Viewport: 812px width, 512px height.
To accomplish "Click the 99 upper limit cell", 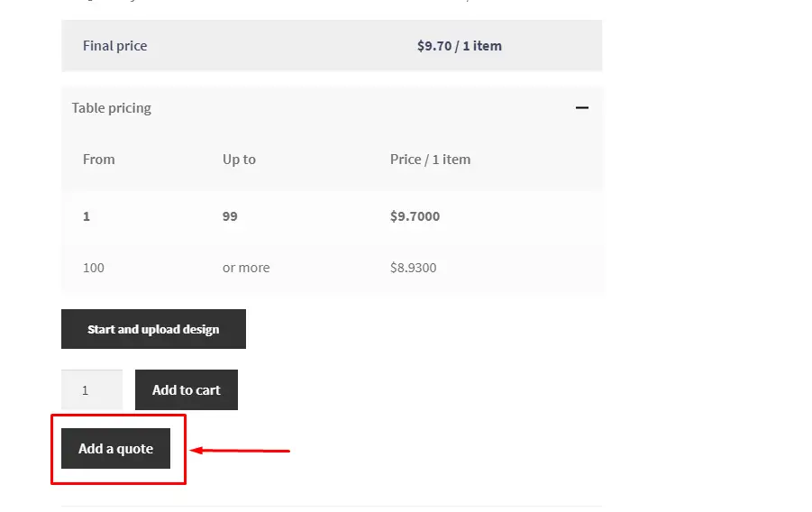I will pos(230,216).
